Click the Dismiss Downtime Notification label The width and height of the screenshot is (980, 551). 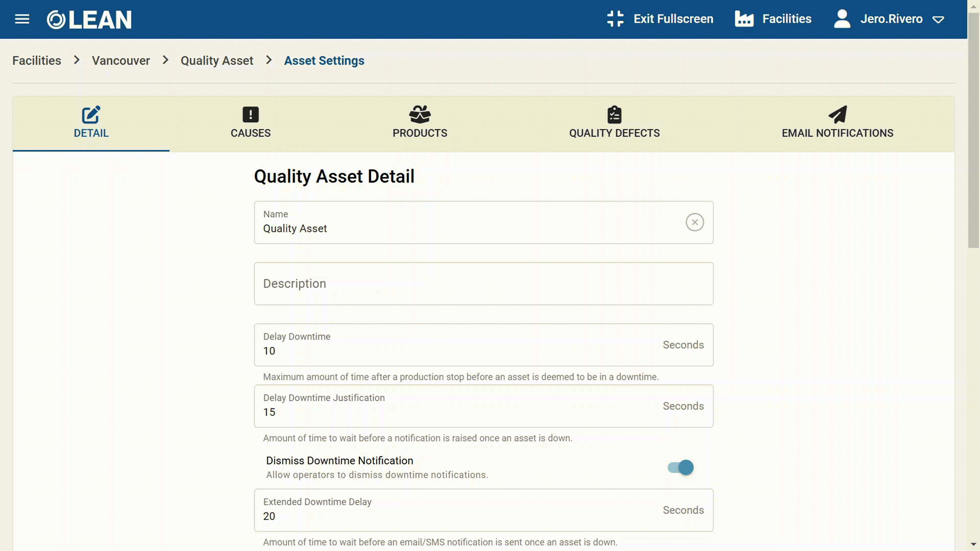(339, 460)
